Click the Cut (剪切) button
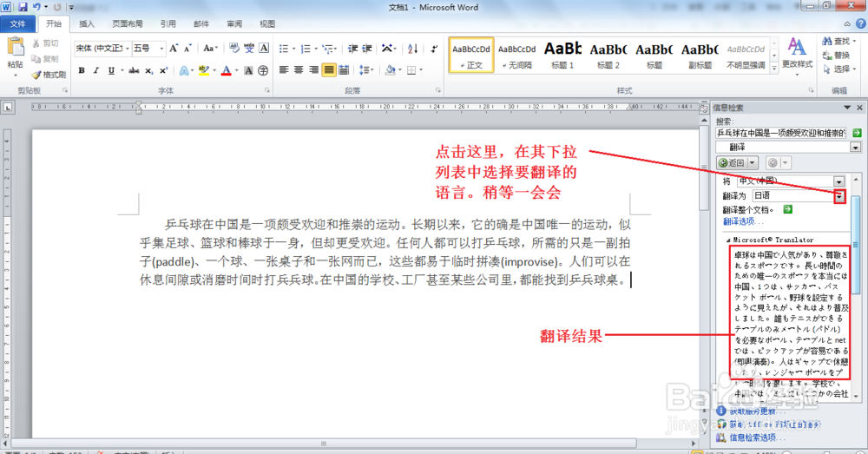The width and height of the screenshot is (868, 454). (x=45, y=43)
